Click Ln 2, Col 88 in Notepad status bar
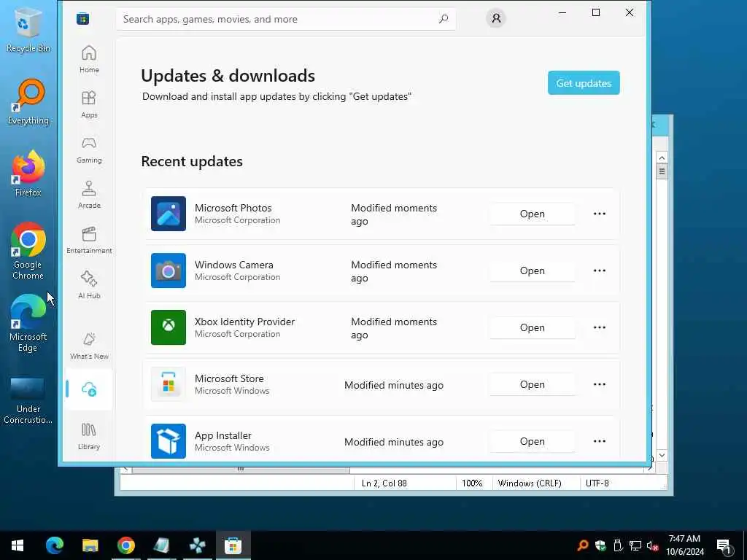The height and width of the screenshot is (560, 747). coord(384,483)
